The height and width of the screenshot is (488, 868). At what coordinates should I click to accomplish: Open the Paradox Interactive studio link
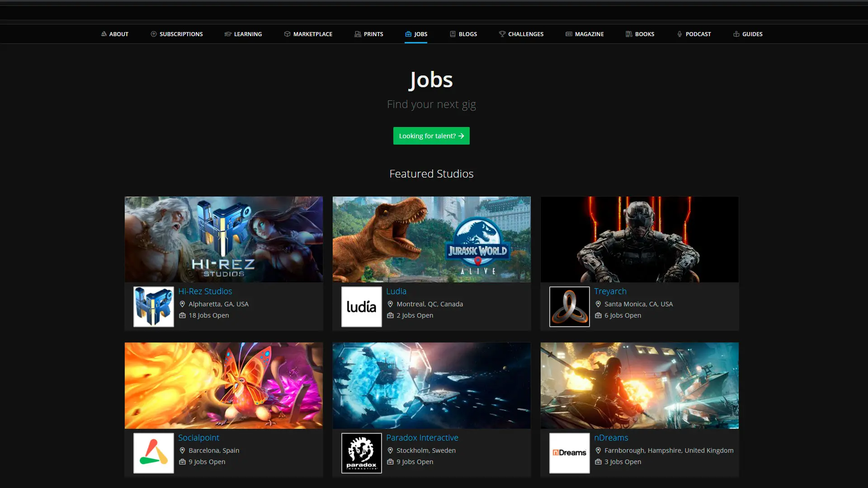pyautogui.click(x=422, y=438)
